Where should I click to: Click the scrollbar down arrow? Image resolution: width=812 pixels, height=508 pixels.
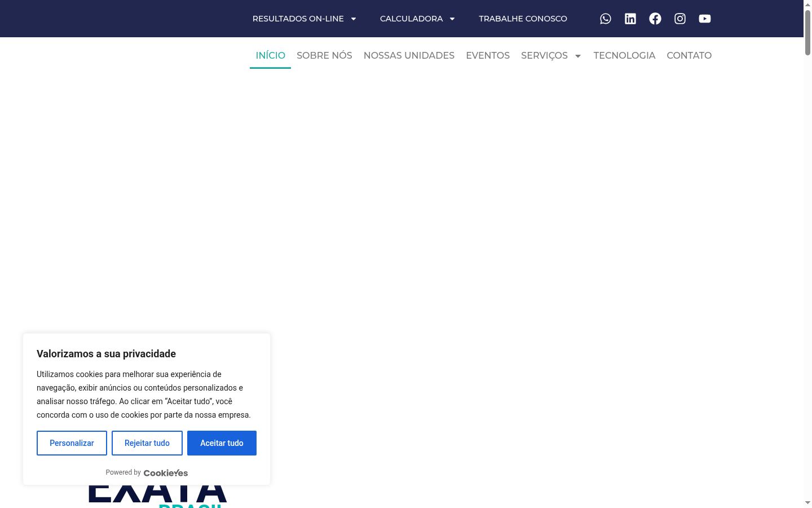tap(807, 502)
